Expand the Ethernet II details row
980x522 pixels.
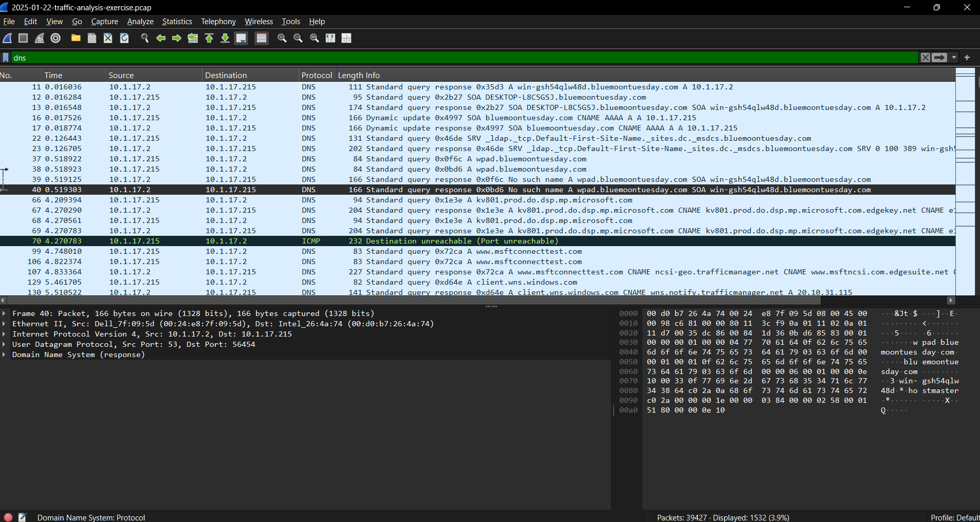click(4, 324)
